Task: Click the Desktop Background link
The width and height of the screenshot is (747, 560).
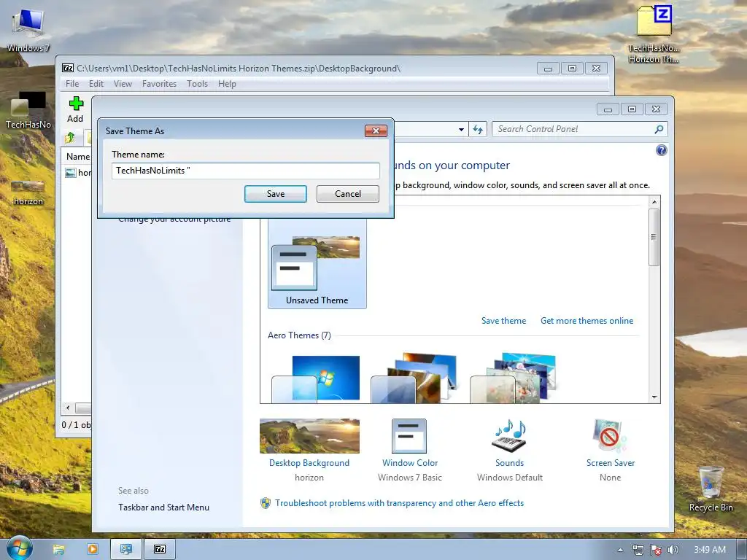Action: pos(309,463)
